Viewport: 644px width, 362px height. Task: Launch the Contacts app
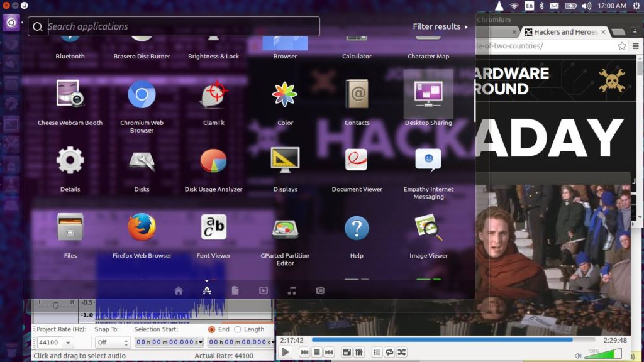tap(357, 94)
